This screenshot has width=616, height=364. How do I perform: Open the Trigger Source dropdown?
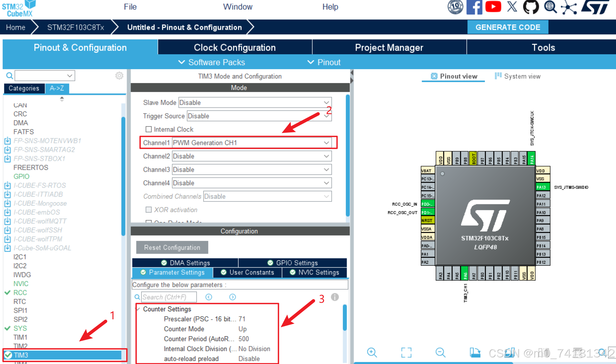click(259, 116)
